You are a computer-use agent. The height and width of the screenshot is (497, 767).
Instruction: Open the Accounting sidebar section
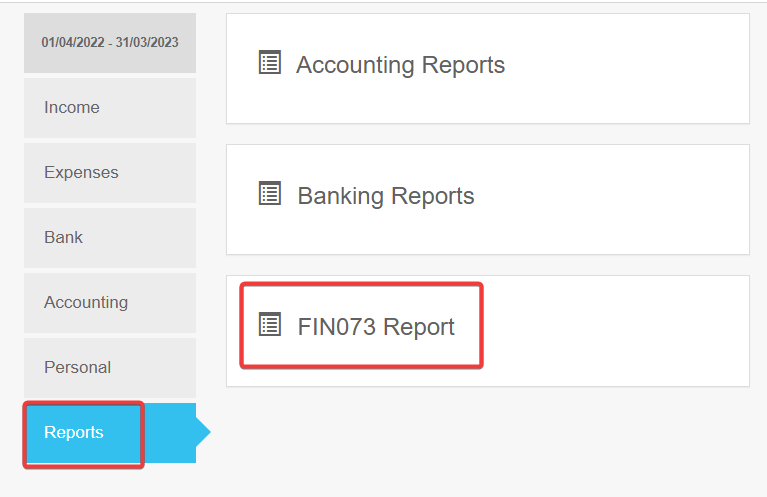[86, 303]
